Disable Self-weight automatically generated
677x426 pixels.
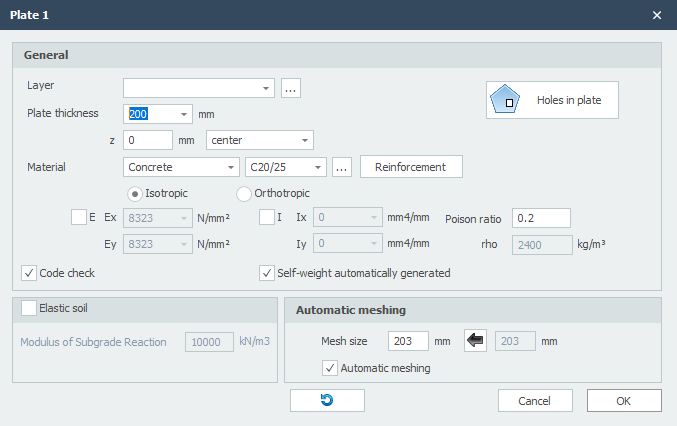[267, 272]
